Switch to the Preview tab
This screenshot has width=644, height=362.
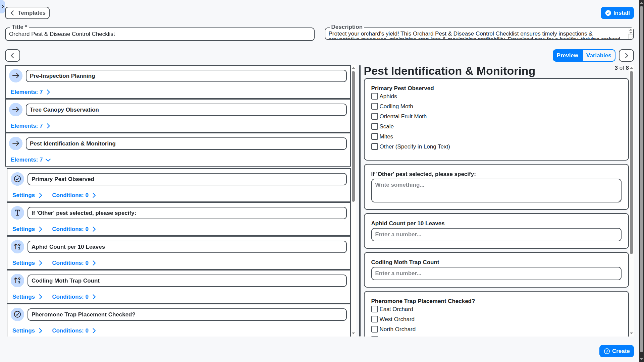(568, 55)
